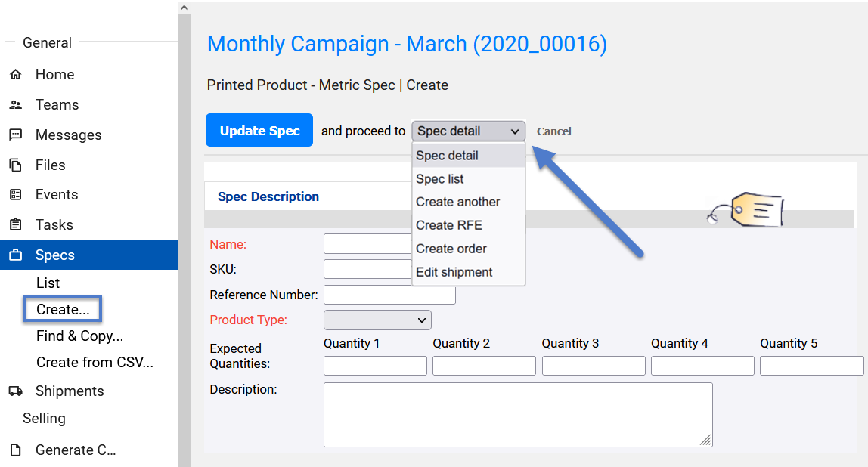Click the Shipments truck icon
868x467 pixels.
15,391
